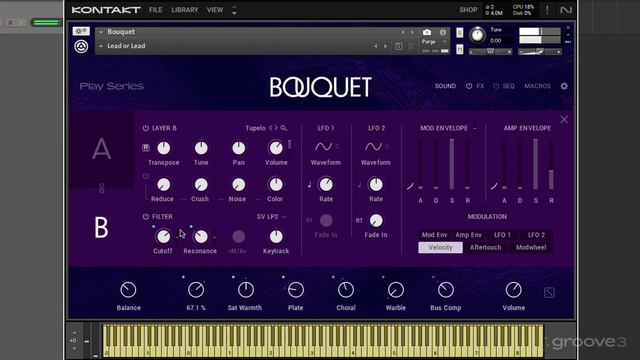The height and width of the screenshot is (360, 640).
Task: Select the Aftertouch modulation source
Action: 485,247
